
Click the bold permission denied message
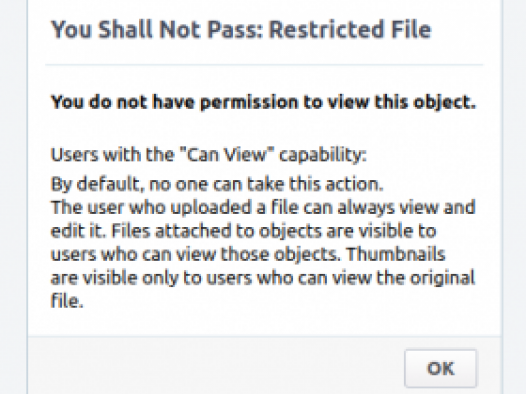(263, 102)
